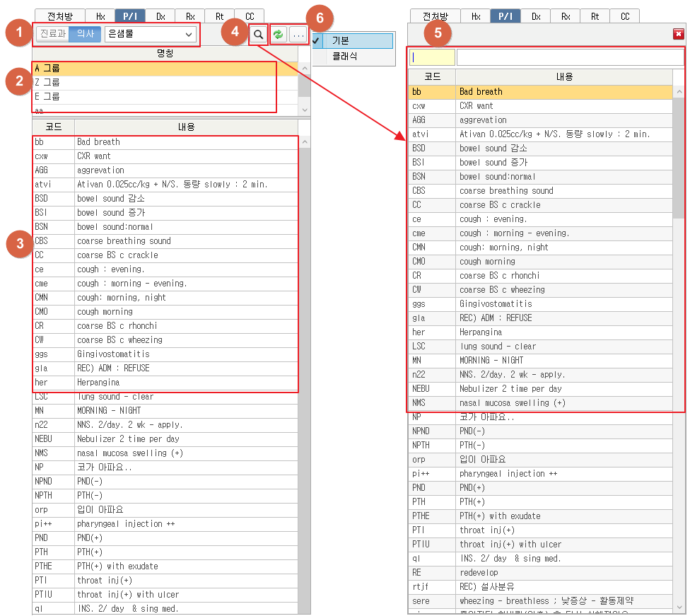Click the white content search field
The height and width of the screenshot is (616, 690).
click(569, 57)
